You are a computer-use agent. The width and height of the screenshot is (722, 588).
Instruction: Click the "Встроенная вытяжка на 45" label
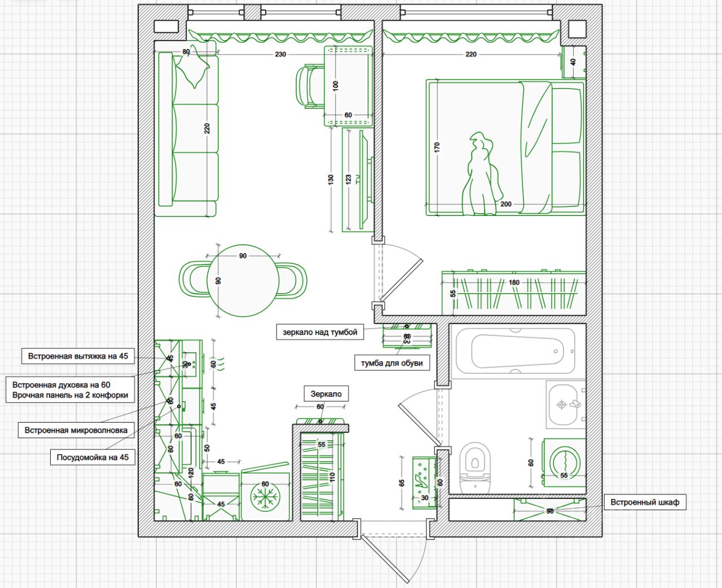(x=78, y=356)
